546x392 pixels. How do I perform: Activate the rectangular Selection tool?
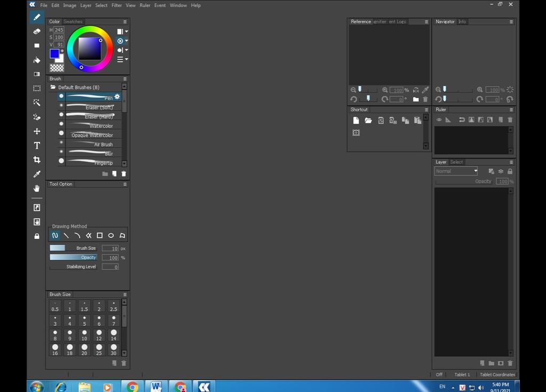(x=37, y=88)
